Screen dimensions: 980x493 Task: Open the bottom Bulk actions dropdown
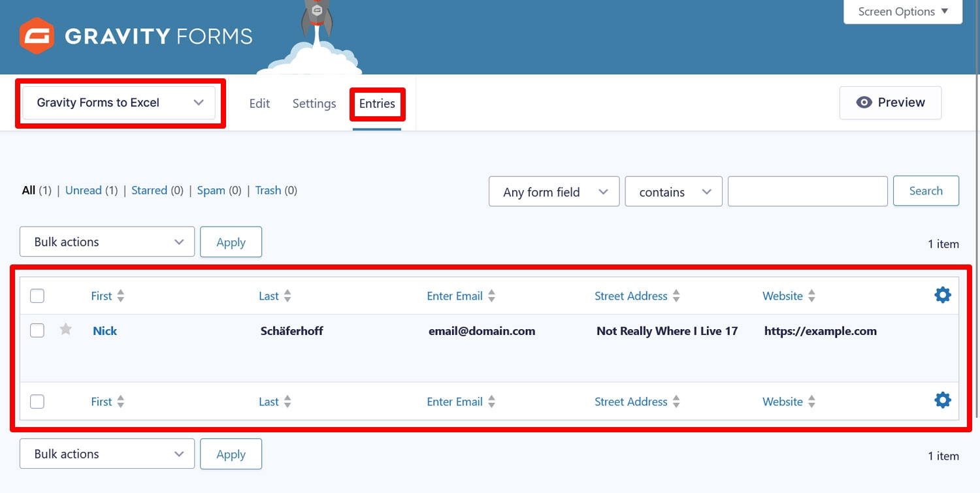(x=107, y=454)
